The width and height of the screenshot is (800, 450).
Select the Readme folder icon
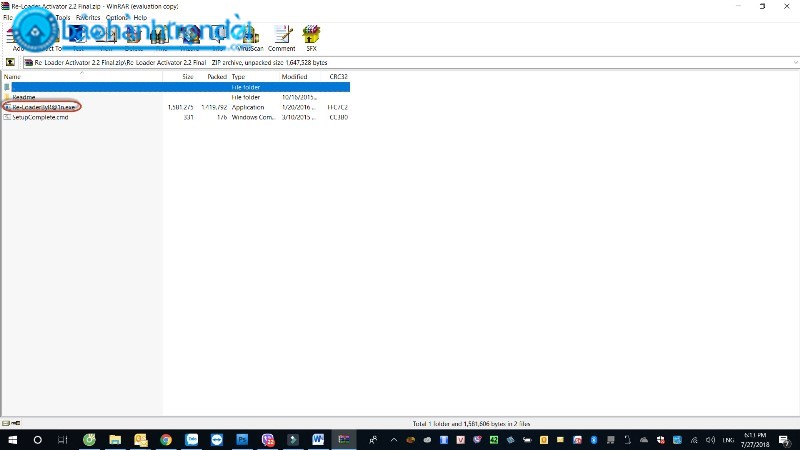(x=7, y=97)
